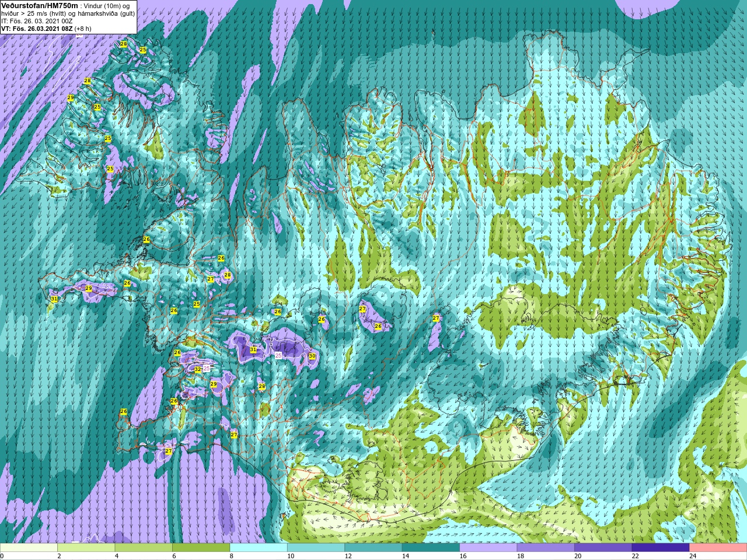
Task: Select the dark indigo 22–24 m/s legend swatch
Action: click(x=661, y=548)
